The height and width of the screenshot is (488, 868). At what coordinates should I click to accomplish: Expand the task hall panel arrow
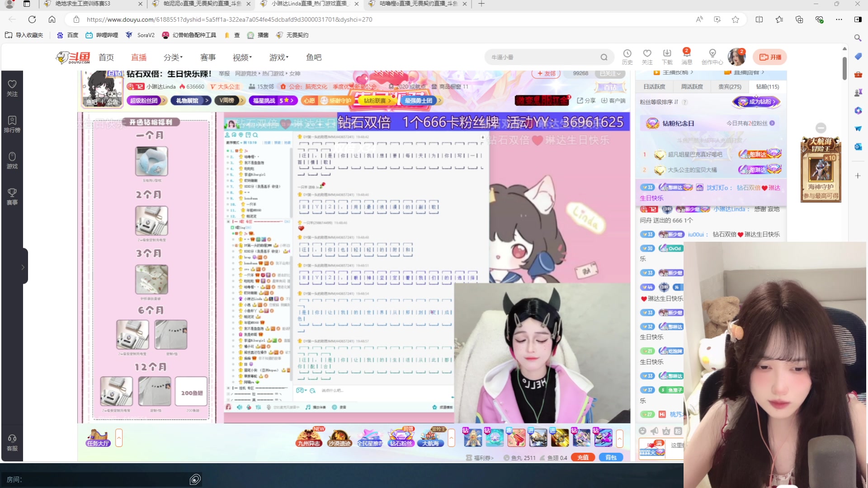click(x=119, y=438)
